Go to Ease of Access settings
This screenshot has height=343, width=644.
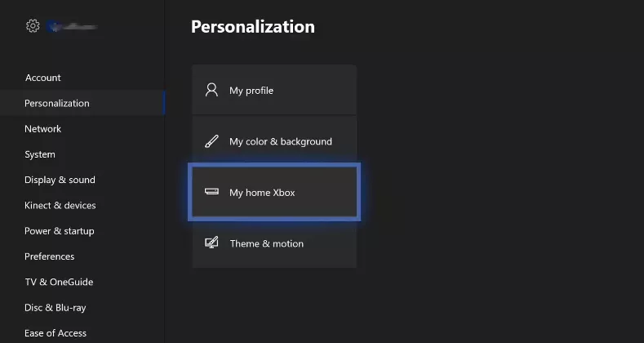pyautogui.click(x=56, y=333)
